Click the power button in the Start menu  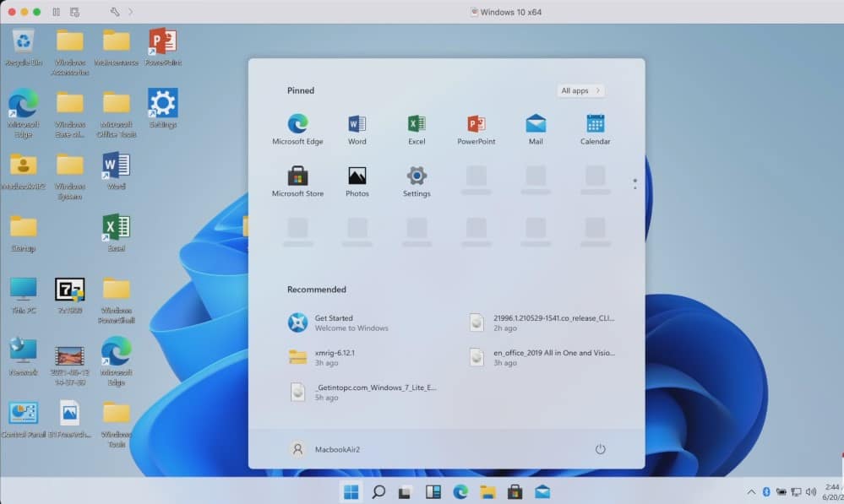pos(600,449)
